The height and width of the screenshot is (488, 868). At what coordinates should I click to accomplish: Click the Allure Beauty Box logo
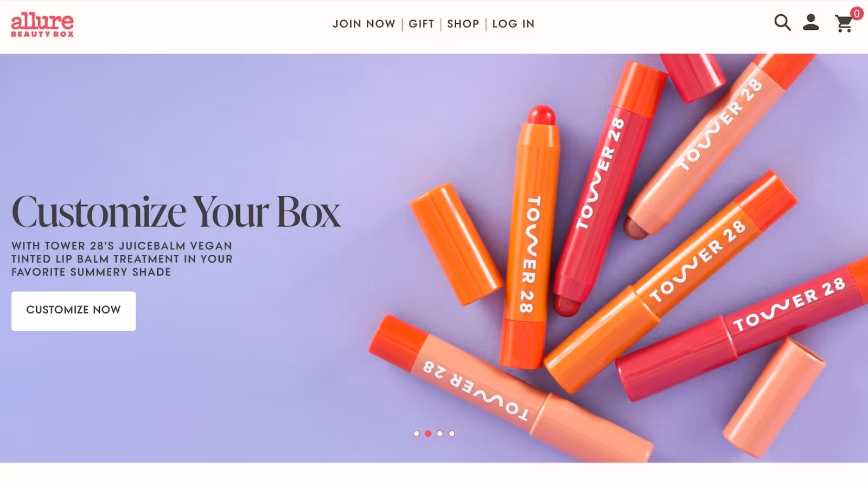(x=42, y=25)
